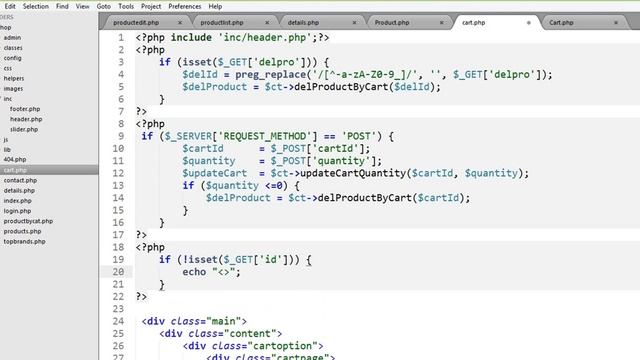640x360 pixels.
Task: Select highlighted cart.php in the sidebar
Action: pyautogui.click(x=49, y=170)
